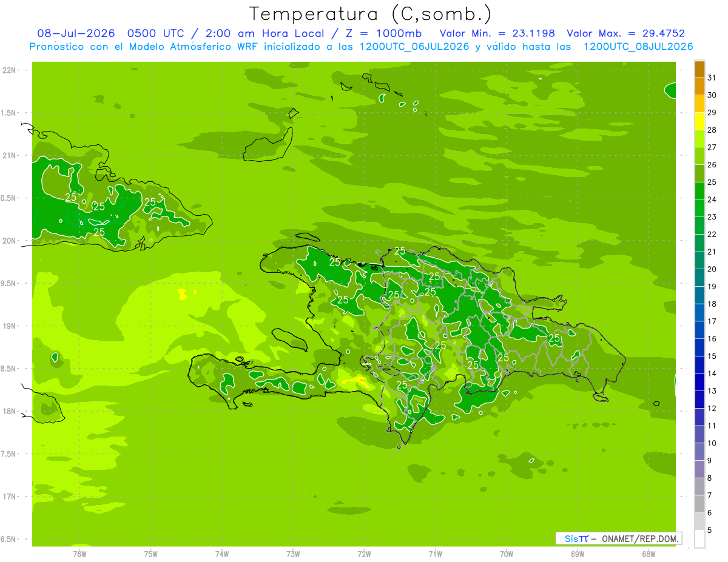Viewport: 728px width, 562px height.
Task: Click the "Valor Max. = 29.4752" value
Action: (x=625, y=33)
